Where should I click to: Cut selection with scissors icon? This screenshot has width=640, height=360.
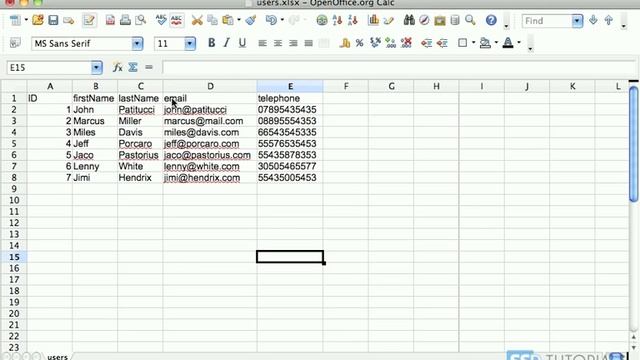coord(197,20)
